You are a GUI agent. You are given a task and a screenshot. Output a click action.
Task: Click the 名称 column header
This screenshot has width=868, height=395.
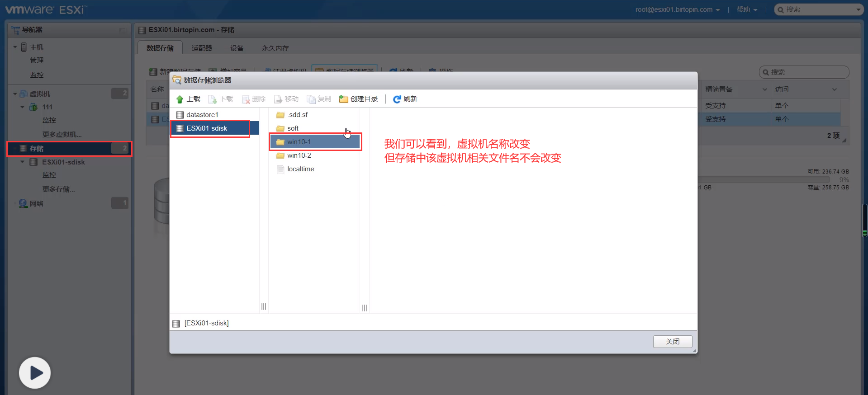(x=157, y=89)
